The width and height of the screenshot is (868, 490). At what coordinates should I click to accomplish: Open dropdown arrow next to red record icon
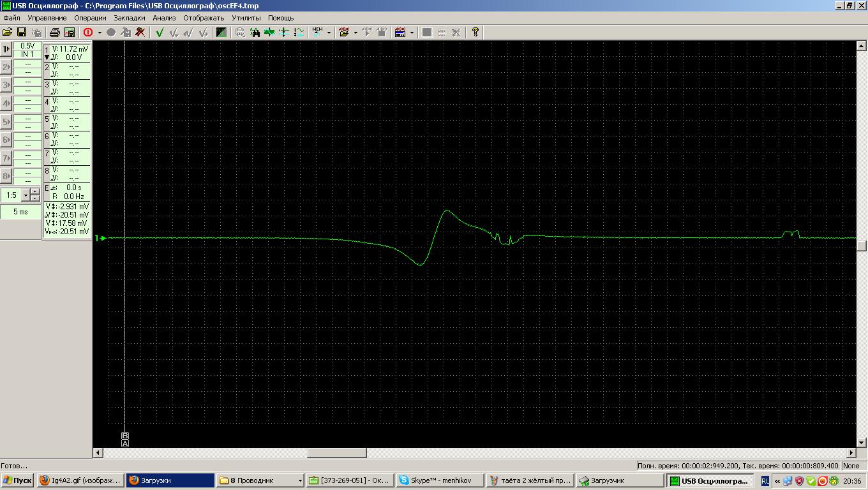click(100, 32)
